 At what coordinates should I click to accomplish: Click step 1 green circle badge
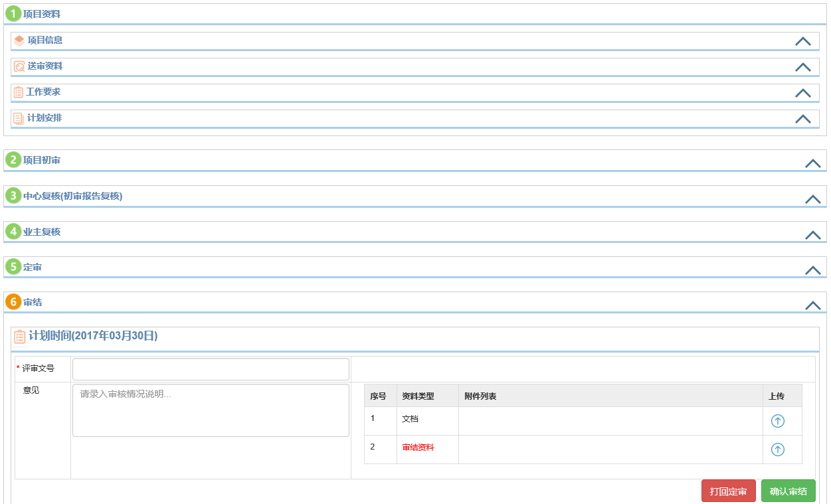point(13,14)
